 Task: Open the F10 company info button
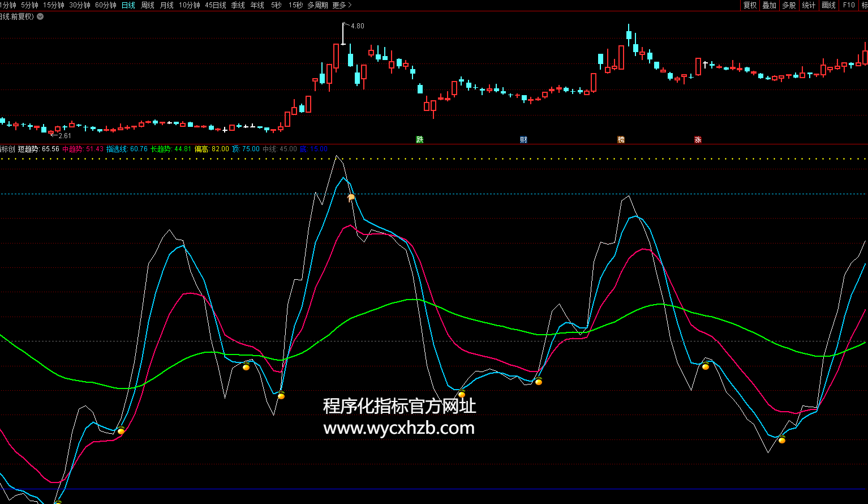click(849, 5)
